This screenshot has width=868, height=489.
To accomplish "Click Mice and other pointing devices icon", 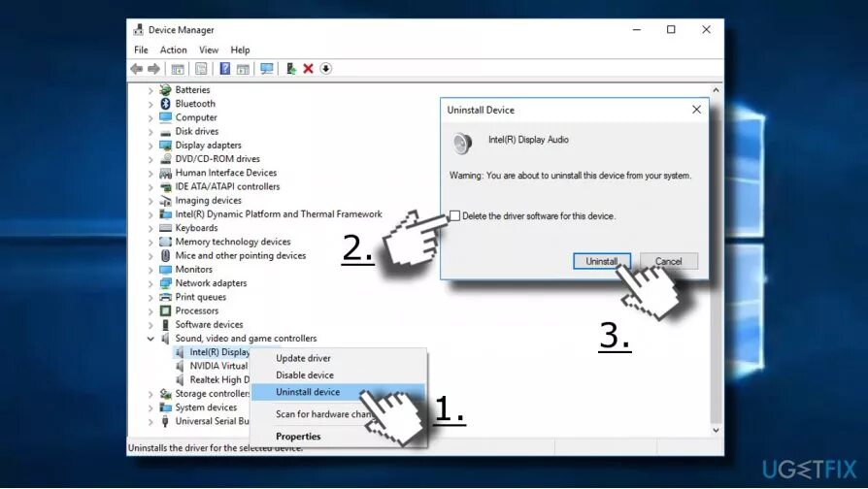I will (x=165, y=255).
